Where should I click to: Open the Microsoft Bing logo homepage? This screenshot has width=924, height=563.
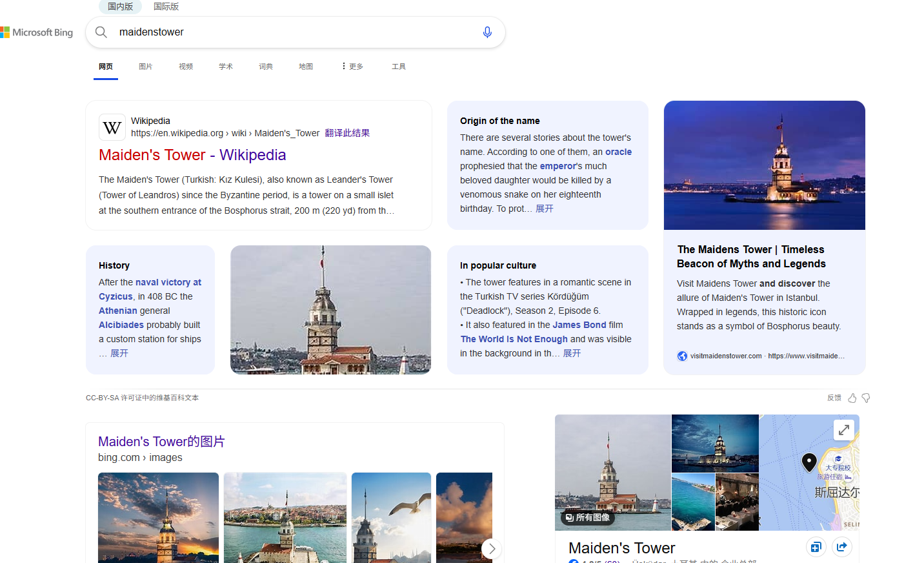(x=37, y=32)
